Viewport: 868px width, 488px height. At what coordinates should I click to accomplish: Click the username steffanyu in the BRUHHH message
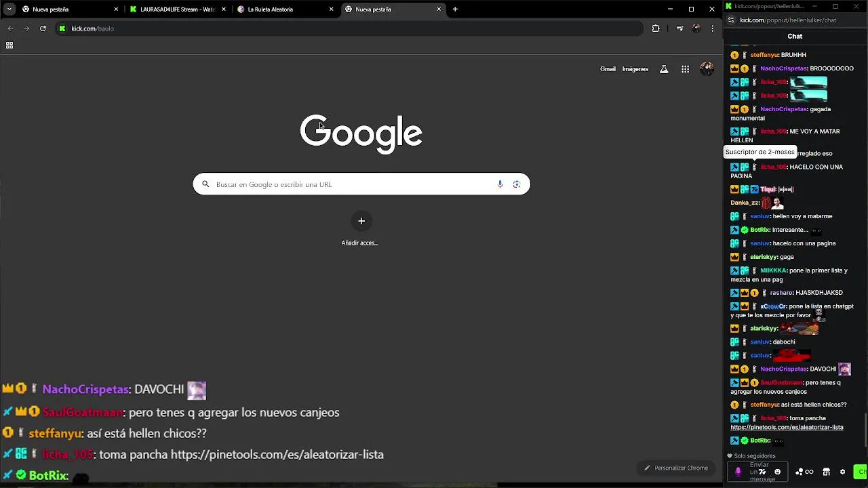[x=764, y=55]
